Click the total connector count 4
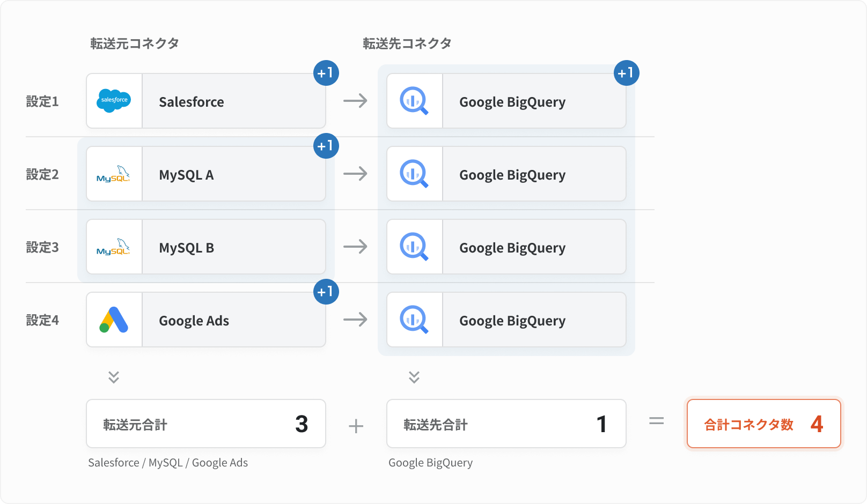867x504 pixels. coord(817,424)
